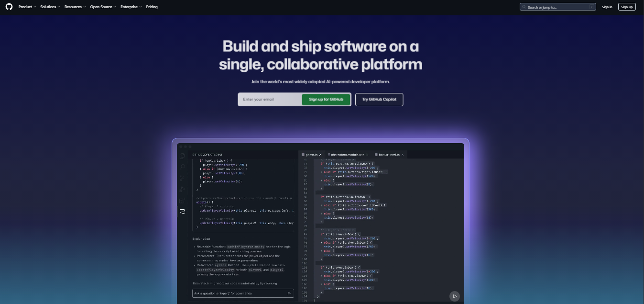Select the highlighted Copilot Chat icon
The image size is (644, 304).
point(182,212)
